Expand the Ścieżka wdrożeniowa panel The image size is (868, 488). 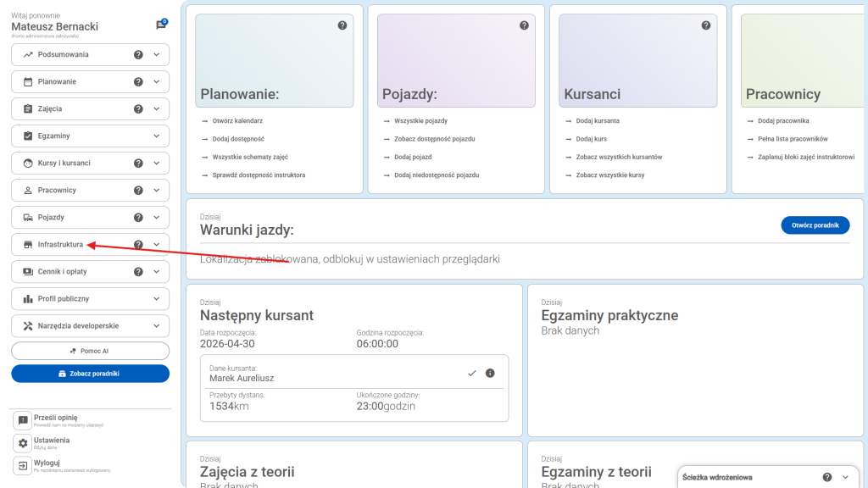(845, 477)
